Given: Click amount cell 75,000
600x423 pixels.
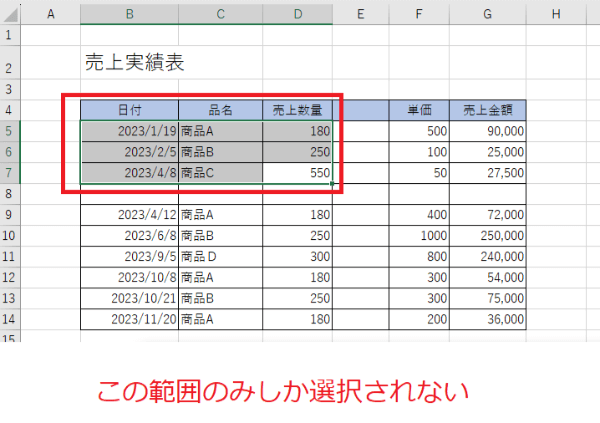Looking at the screenshot, I should click(x=488, y=298).
